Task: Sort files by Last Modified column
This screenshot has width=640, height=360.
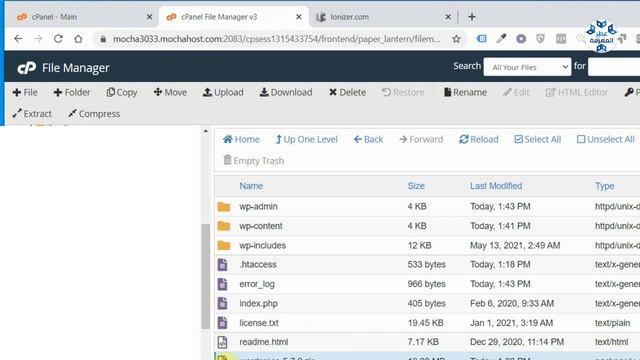Action: (496, 186)
